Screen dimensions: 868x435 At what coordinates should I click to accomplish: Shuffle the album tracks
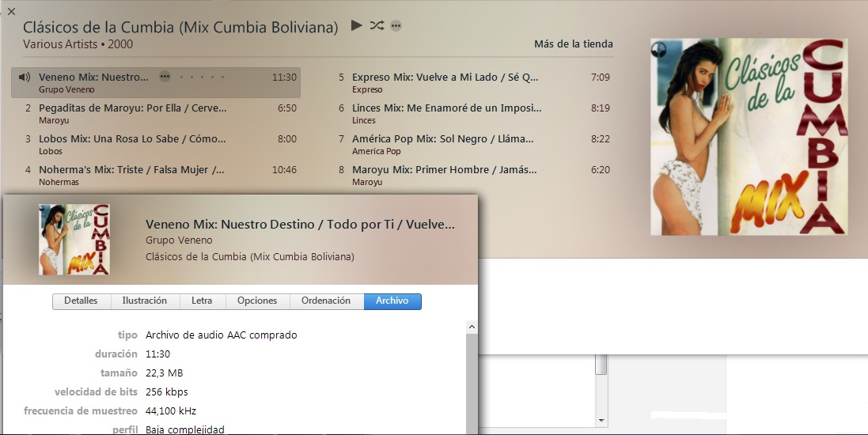(377, 25)
